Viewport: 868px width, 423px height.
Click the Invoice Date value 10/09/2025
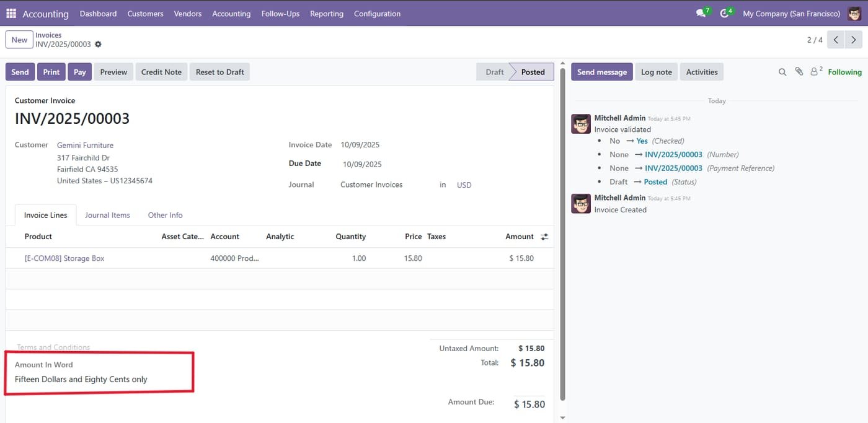click(x=360, y=145)
